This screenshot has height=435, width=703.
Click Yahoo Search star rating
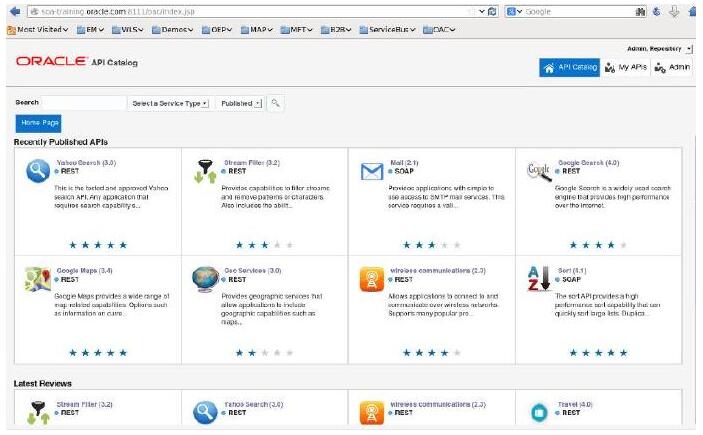click(x=98, y=245)
